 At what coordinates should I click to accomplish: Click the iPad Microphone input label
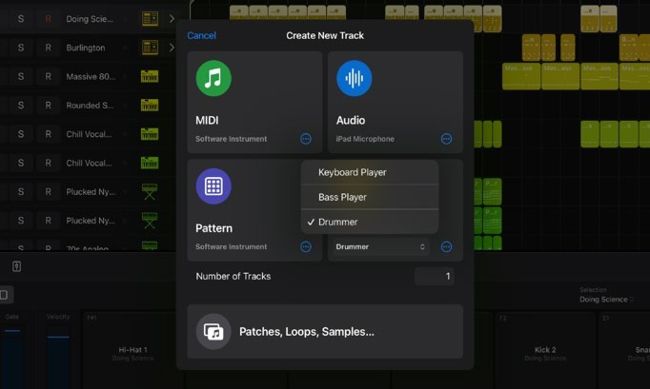[x=365, y=139]
